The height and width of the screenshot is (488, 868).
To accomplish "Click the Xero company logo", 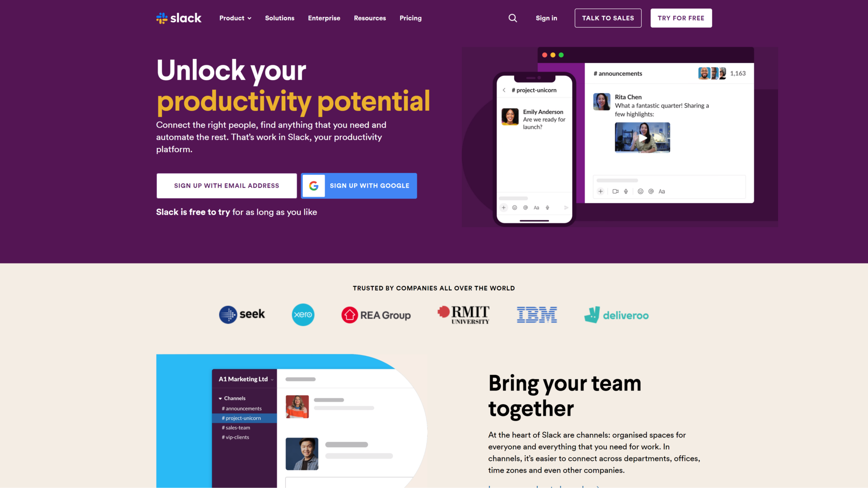I will [x=303, y=315].
